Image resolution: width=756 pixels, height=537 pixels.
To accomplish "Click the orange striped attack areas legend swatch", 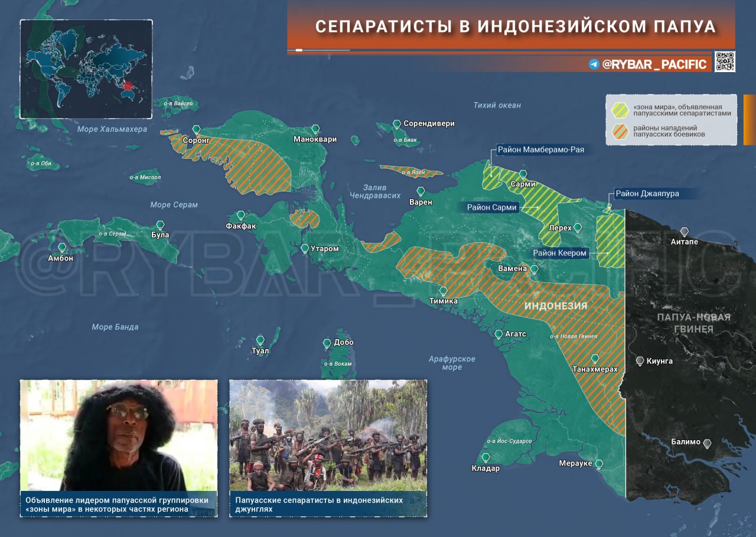I will pos(620,131).
